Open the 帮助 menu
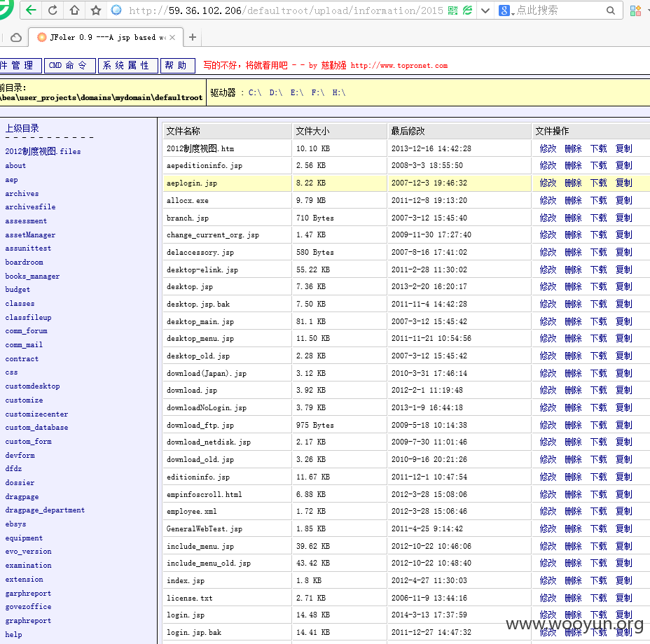The width and height of the screenshot is (650, 644). pos(178,66)
